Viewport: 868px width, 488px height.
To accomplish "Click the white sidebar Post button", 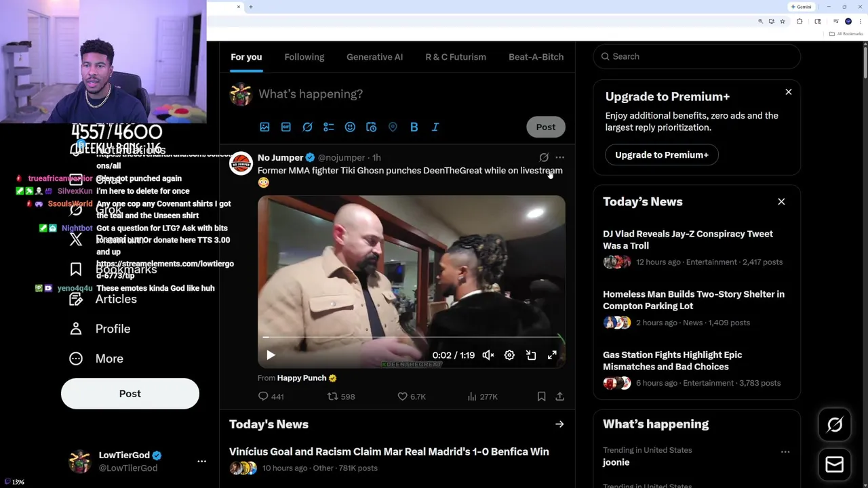I will pos(130,394).
